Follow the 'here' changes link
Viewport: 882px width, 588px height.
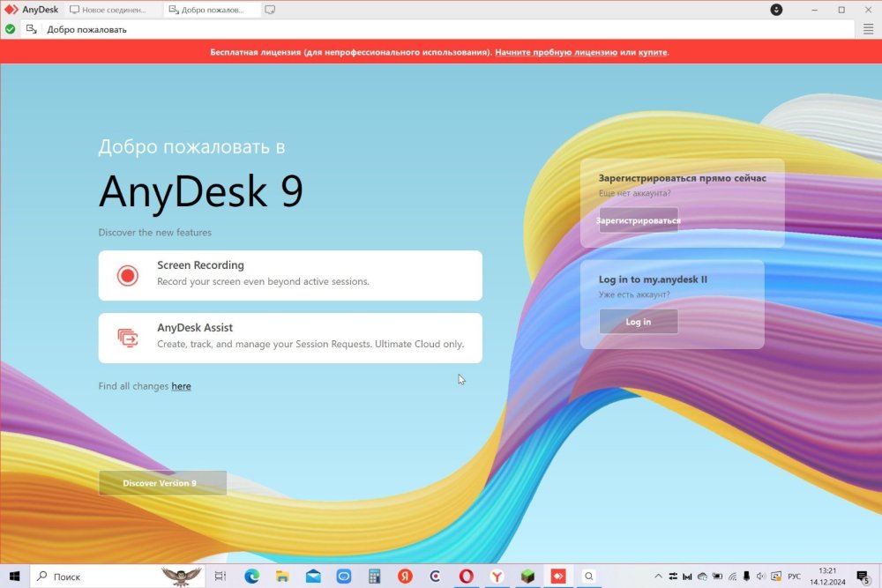pyautogui.click(x=181, y=386)
